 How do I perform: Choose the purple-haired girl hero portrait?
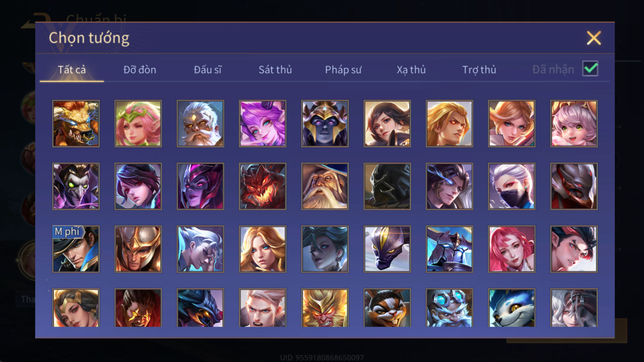click(x=262, y=123)
